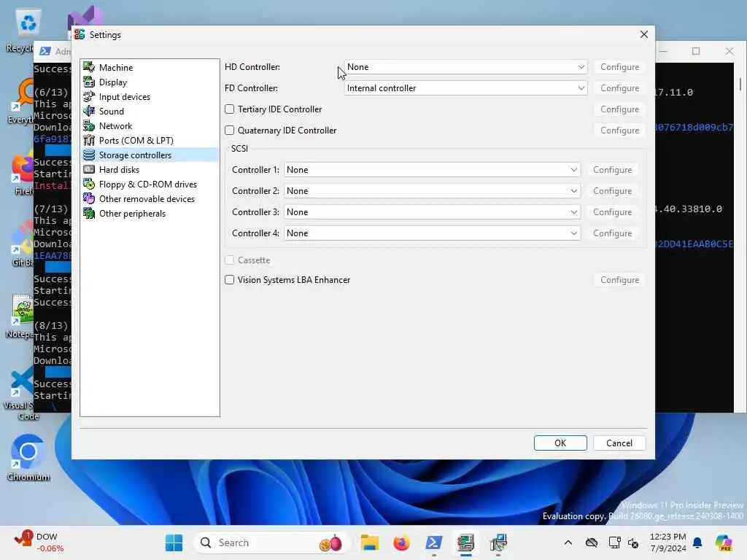
Task: Enable Vision Systems LBA Enhancer checkbox
Action: 230,279
